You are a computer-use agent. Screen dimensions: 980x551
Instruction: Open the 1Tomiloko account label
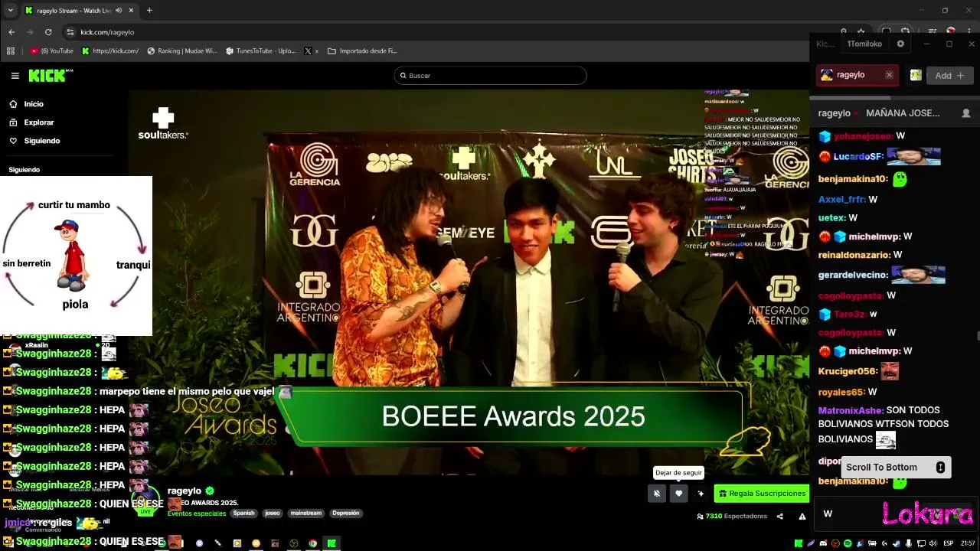[x=864, y=44]
